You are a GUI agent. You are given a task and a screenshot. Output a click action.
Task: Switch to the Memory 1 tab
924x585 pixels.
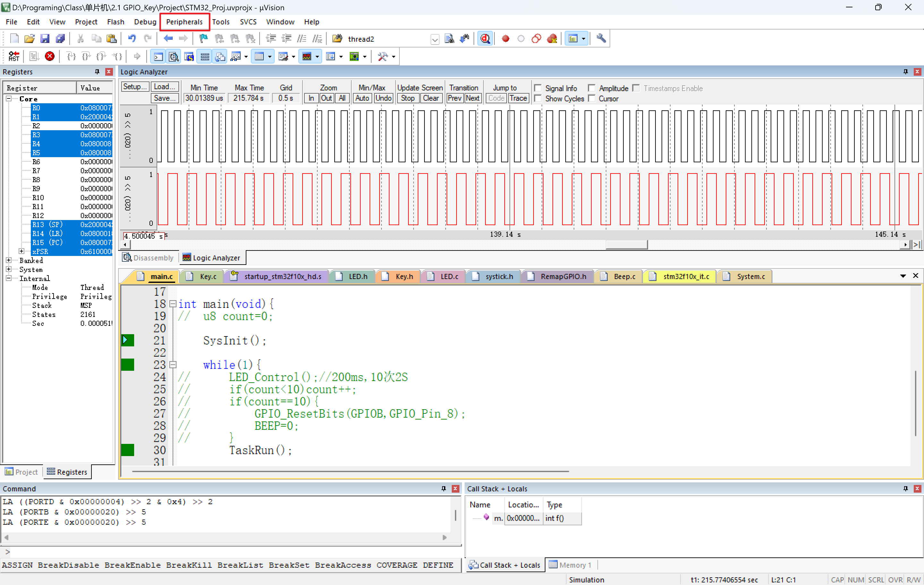(570, 565)
